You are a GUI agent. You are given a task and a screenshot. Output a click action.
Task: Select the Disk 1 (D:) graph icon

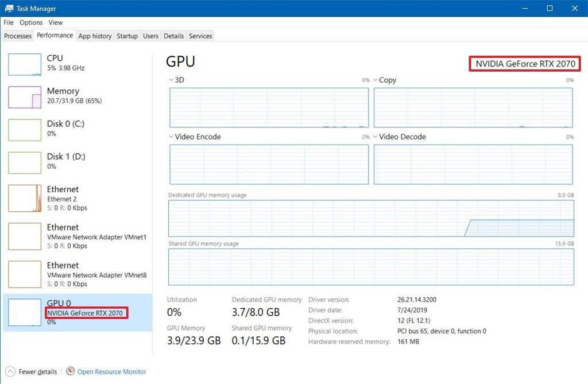(x=24, y=163)
